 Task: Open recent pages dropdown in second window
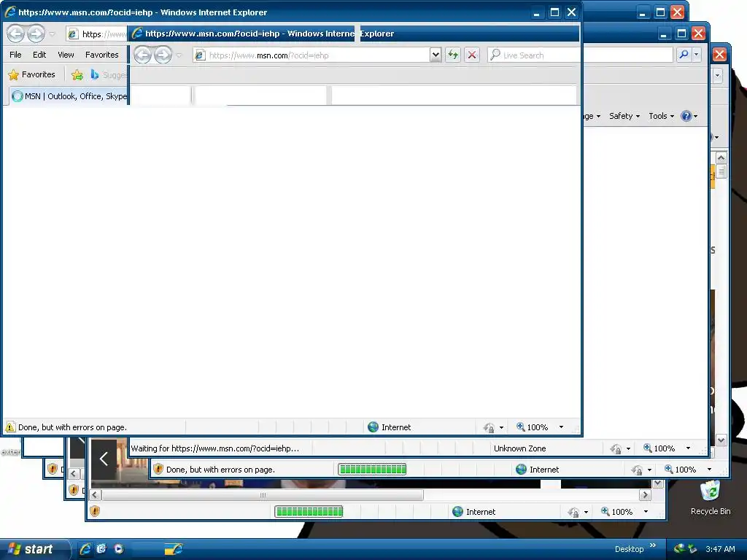coord(179,55)
